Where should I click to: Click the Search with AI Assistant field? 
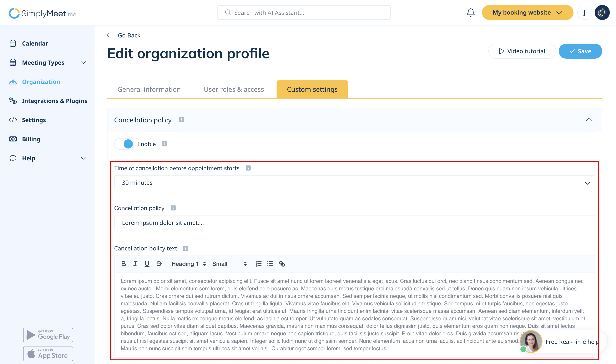click(x=304, y=12)
